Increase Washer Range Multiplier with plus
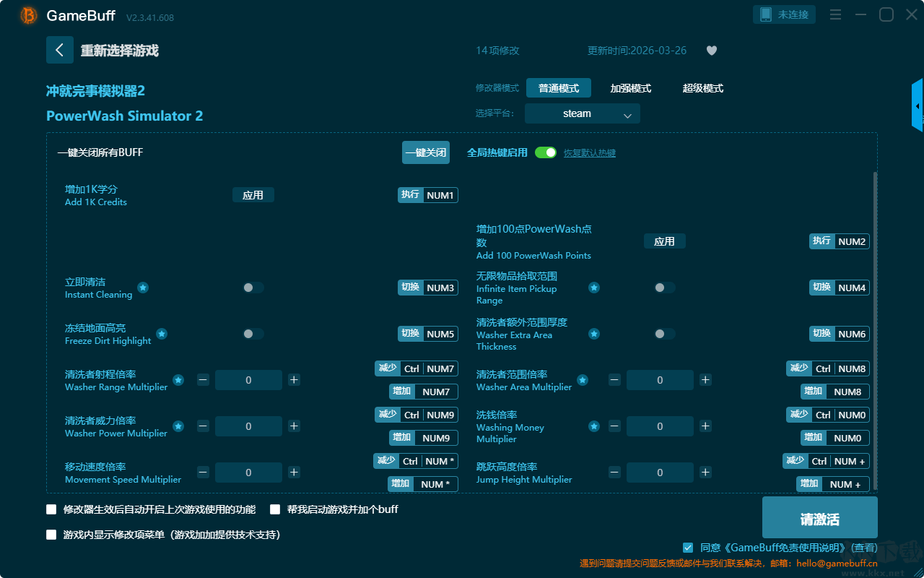The height and width of the screenshot is (578, 924). [x=294, y=380]
